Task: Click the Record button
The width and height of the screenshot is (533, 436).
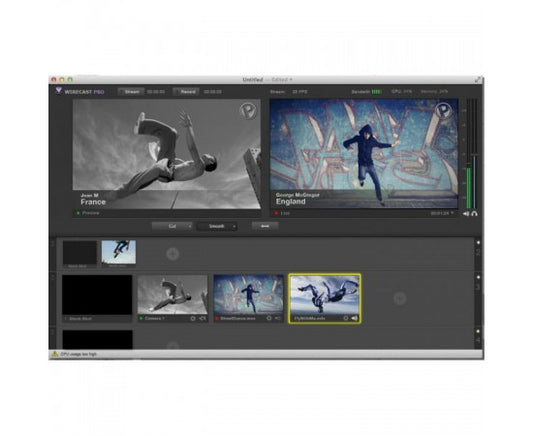Action: (x=187, y=92)
